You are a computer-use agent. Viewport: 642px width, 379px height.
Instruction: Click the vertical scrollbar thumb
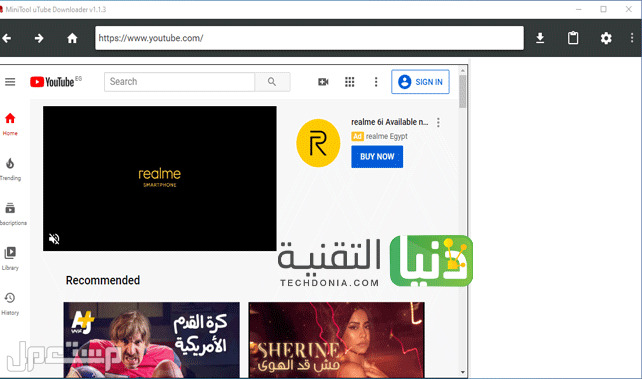point(463,92)
